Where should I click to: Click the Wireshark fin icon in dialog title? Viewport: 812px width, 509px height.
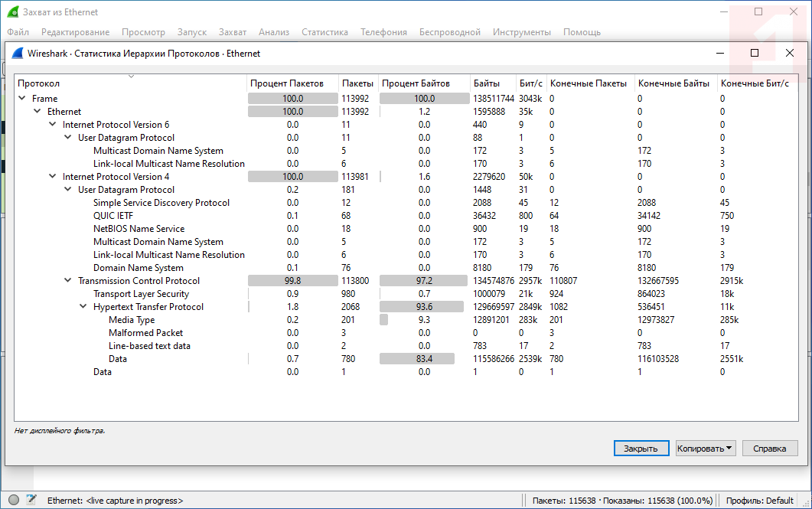18,53
